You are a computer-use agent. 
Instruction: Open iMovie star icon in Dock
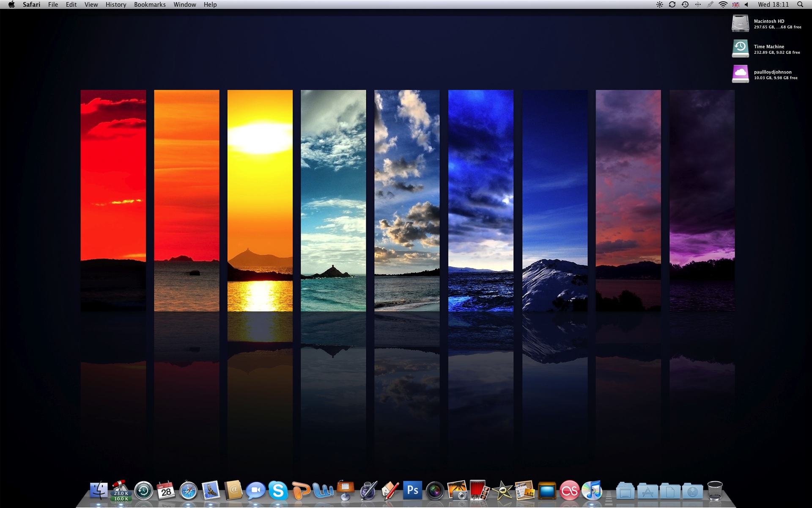(x=502, y=491)
